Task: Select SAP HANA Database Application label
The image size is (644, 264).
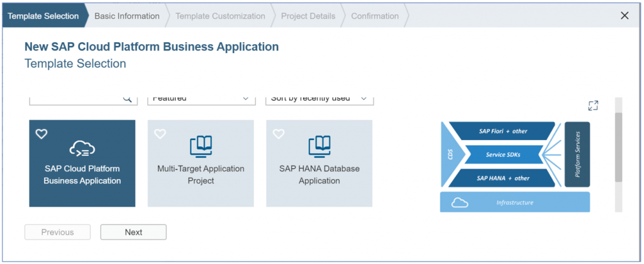Action: (x=319, y=175)
